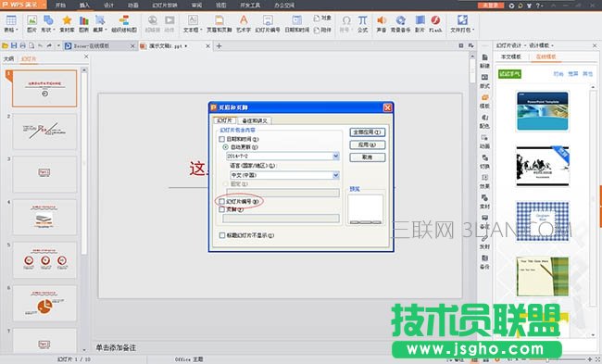Close the slide design side panel

pos(595,45)
